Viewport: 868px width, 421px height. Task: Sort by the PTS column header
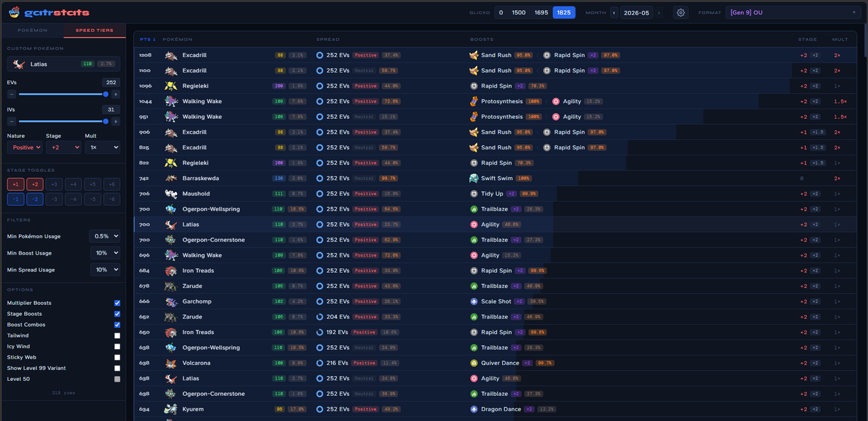147,39
